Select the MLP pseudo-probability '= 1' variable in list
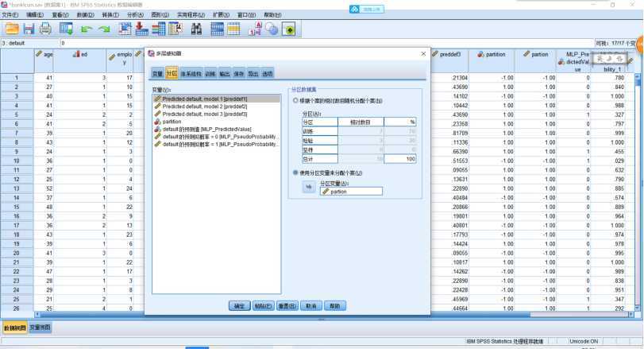The image size is (644, 349). point(217,144)
